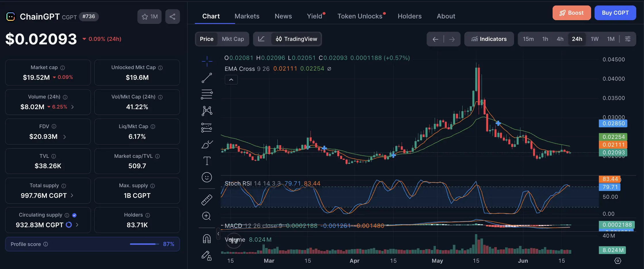Switch chart to Mkt Cap view
The height and width of the screenshot is (269, 644).
click(233, 39)
